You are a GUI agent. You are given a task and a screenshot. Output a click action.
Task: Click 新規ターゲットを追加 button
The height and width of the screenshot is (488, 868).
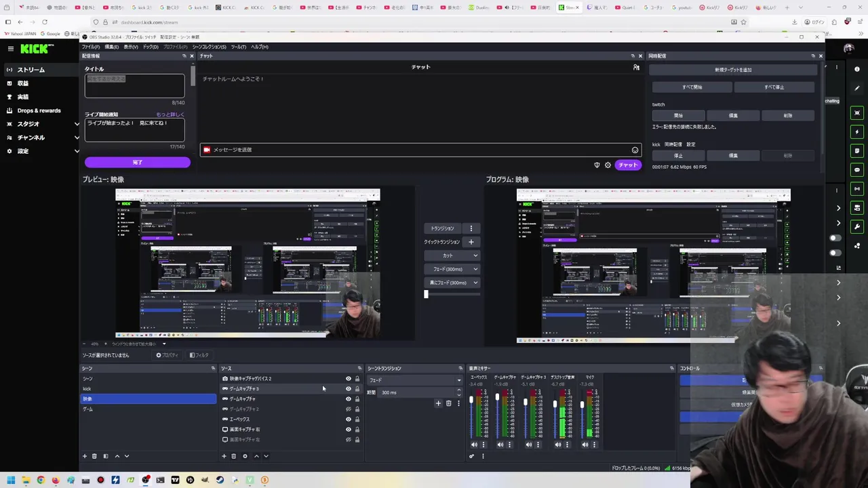click(733, 70)
